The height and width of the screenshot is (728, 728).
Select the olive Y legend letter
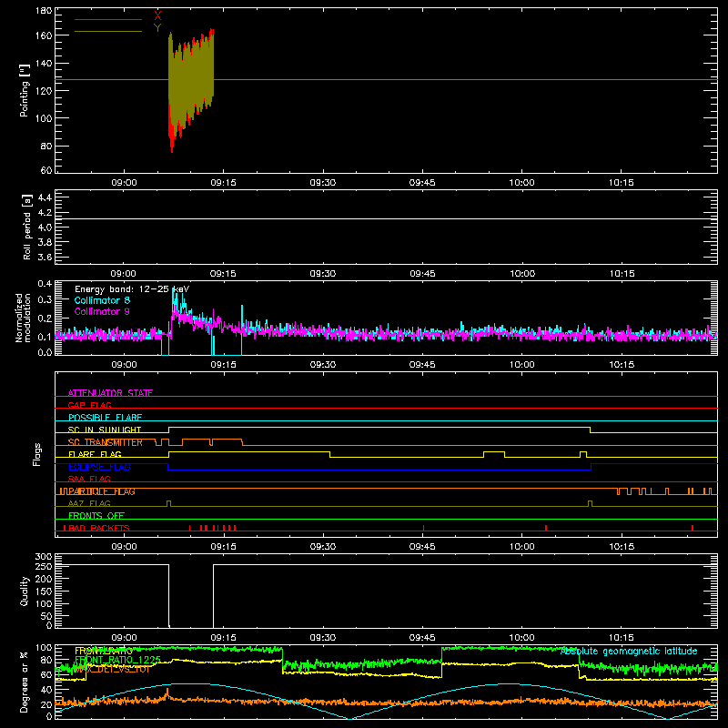click(157, 28)
